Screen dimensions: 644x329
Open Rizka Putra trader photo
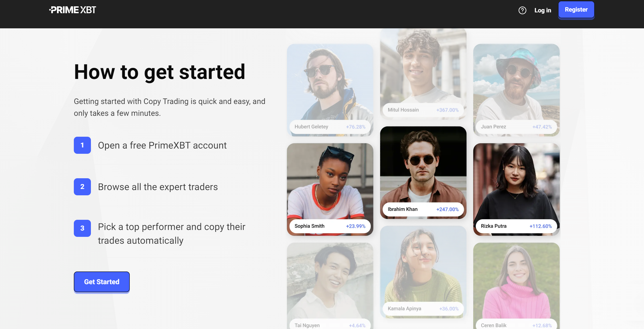pyautogui.click(x=516, y=182)
